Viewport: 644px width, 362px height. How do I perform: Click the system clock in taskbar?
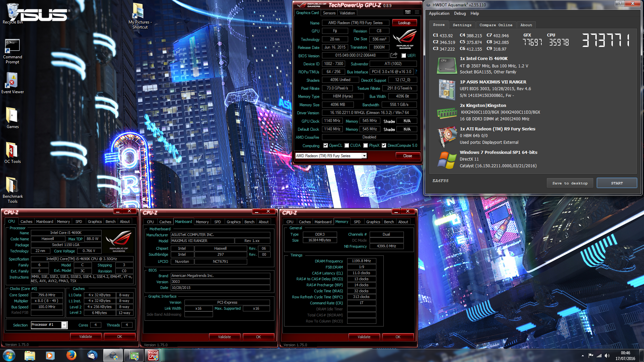pyautogui.click(x=625, y=356)
